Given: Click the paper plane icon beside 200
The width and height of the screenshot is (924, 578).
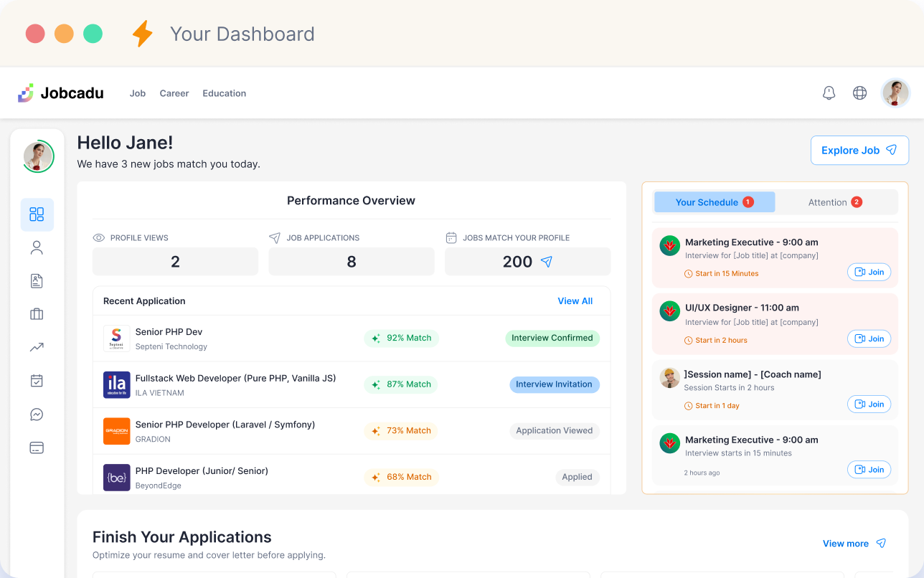Looking at the screenshot, I should [547, 262].
